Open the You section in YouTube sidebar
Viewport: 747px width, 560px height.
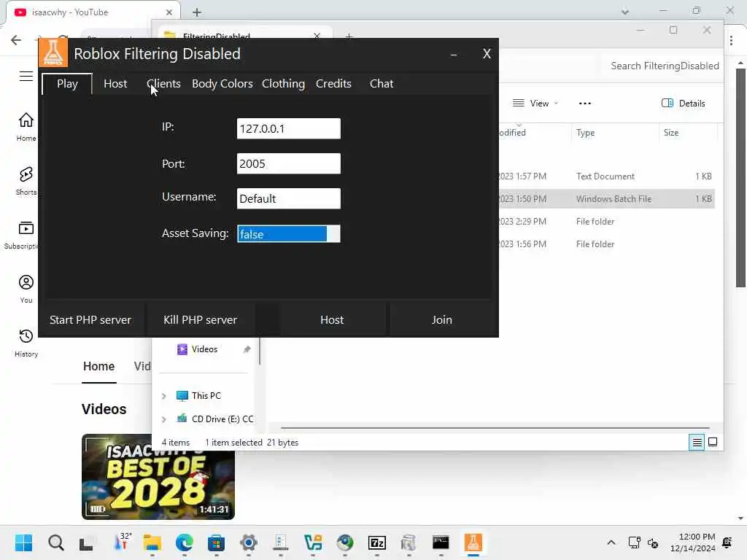click(x=26, y=289)
